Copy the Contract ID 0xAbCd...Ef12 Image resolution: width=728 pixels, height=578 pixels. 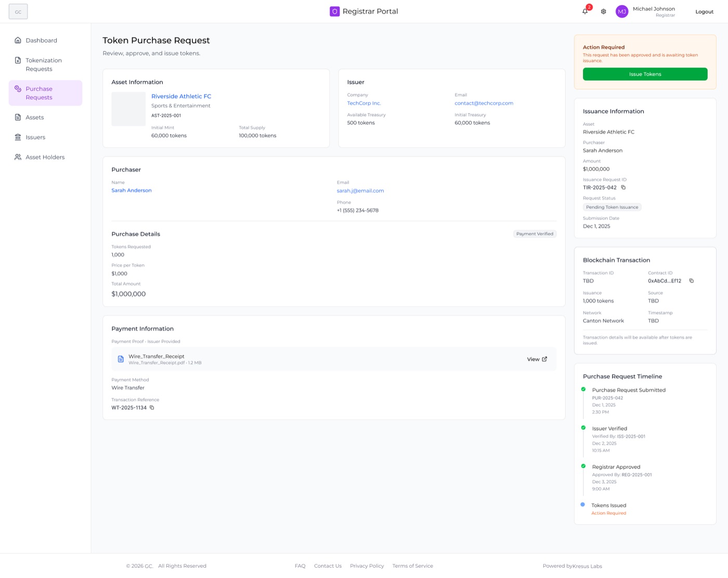click(691, 281)
